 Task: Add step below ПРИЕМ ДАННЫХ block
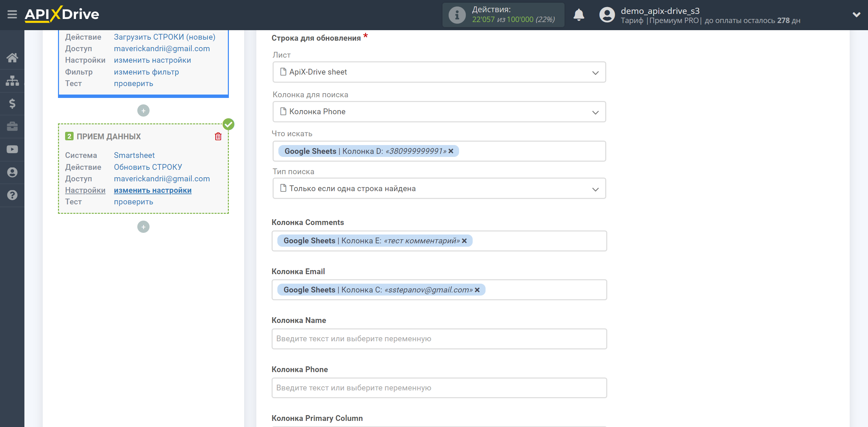coord(143,227)
